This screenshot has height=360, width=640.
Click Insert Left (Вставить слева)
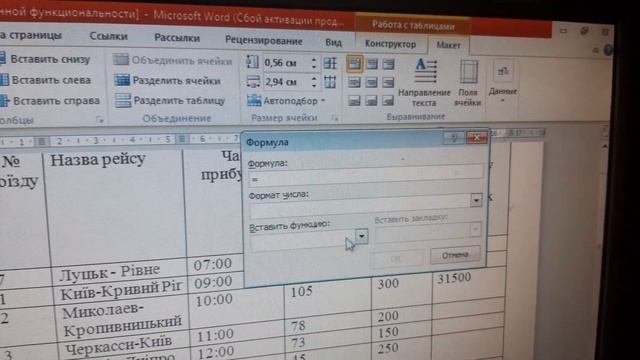tap(46, 80)
